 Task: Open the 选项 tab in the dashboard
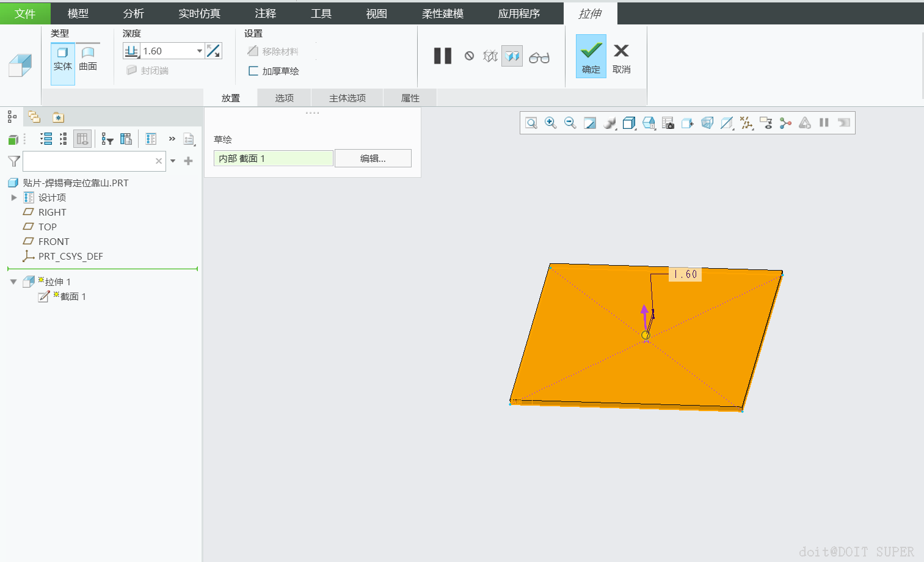284,98
